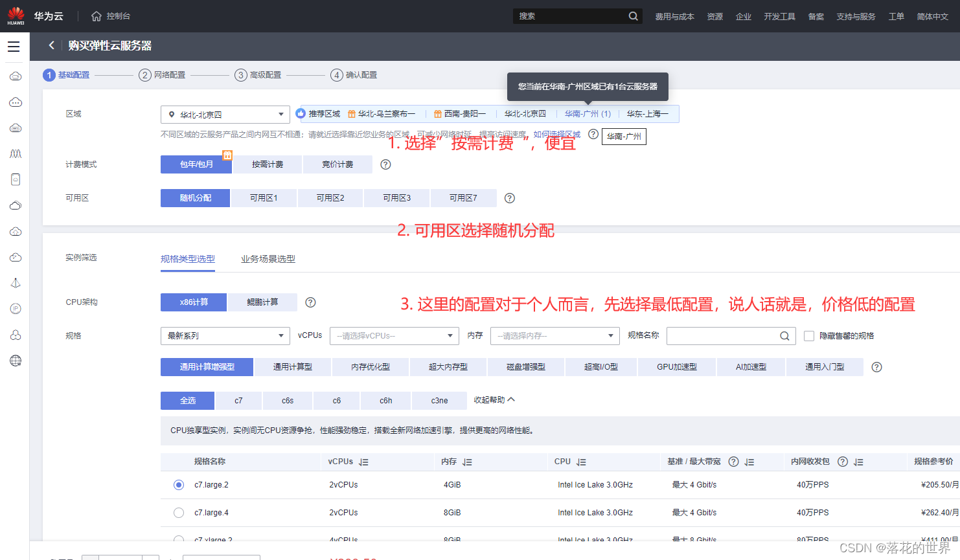Click help icon beside CPU architecture
This screenshot has height=560, width=960.
[310, 302]
